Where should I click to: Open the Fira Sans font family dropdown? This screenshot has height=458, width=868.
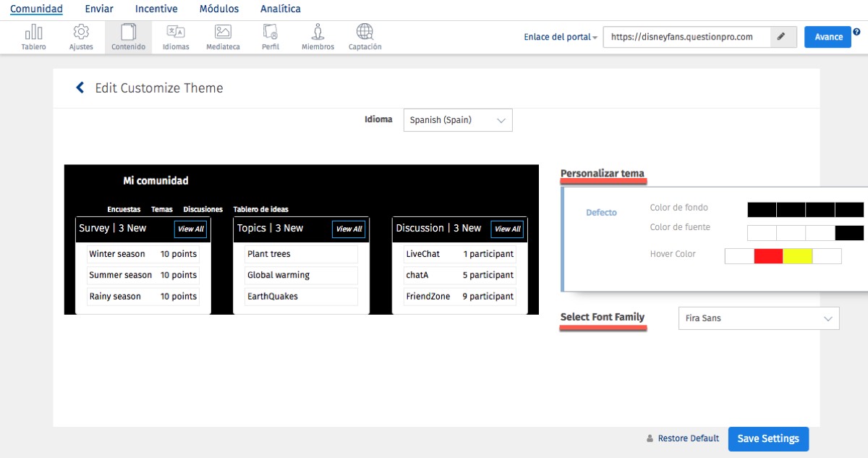(758, 318)
